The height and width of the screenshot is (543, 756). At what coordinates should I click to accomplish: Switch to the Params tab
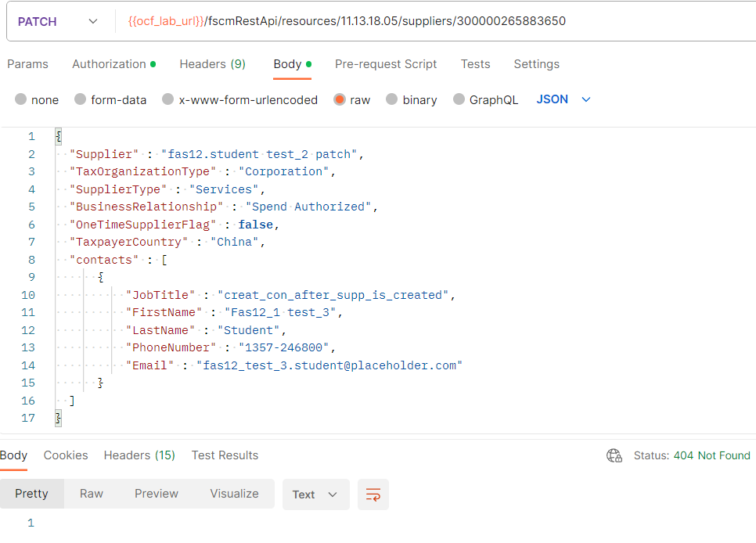click(x=27, y=64)
